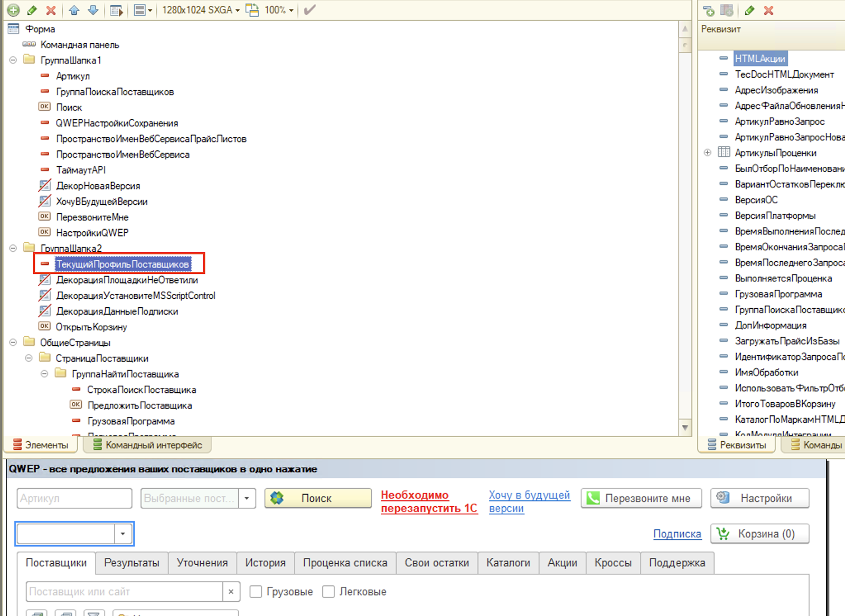Click the red Delete icon in elements toolbar
The image size is (845, 616).
click(x=51, y=10)
